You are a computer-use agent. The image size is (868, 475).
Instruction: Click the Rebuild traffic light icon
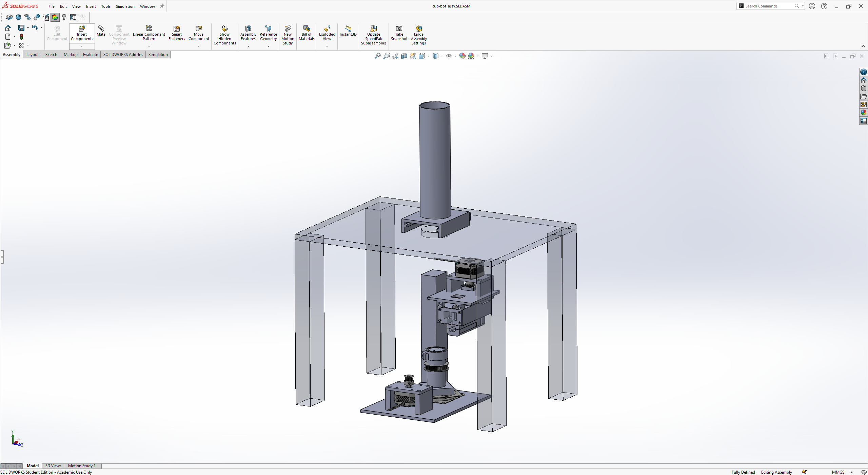[21, 37]
